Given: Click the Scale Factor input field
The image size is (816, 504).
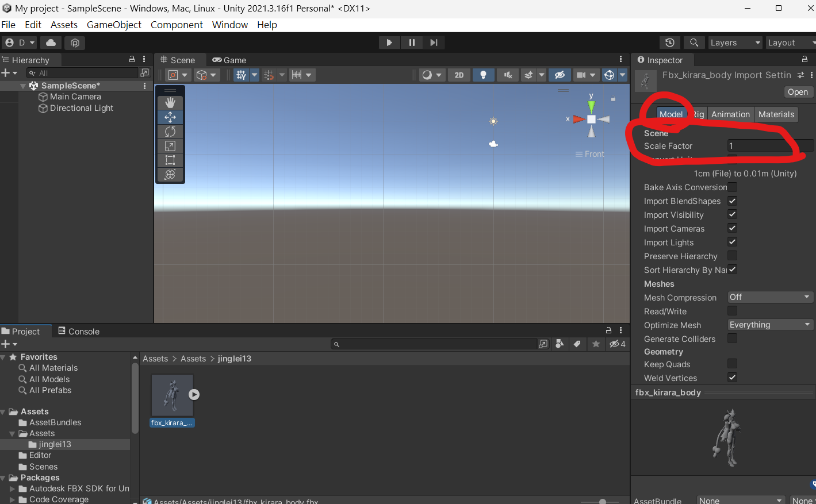Looking at the screenshot, I should [770, 146].
